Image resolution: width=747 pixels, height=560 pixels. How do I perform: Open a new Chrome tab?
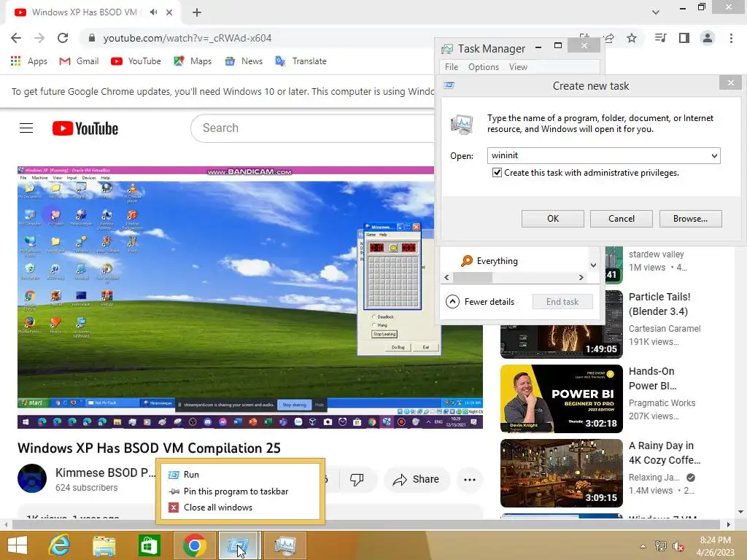[197, 12]
